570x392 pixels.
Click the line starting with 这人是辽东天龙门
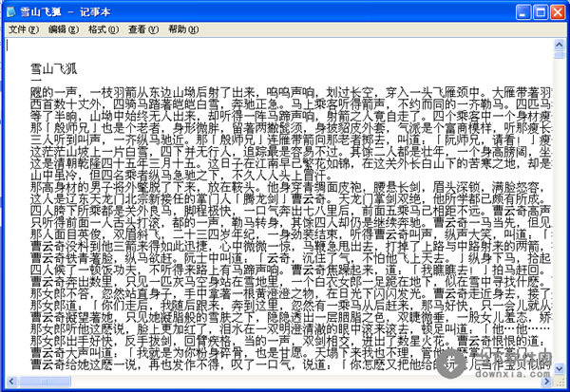tap(291, 199)
